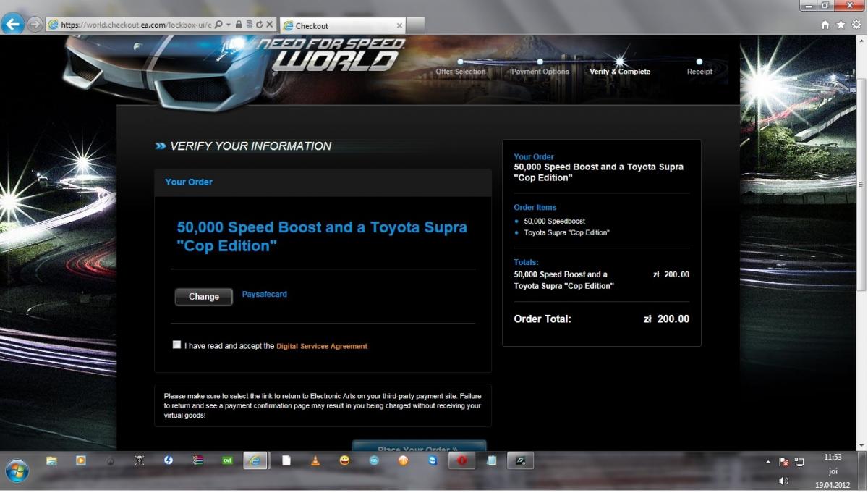Image resolution: width=868 pixels, height=493 pixels.
Task: Select the Checkout browser tab
Action: [341, 25]
